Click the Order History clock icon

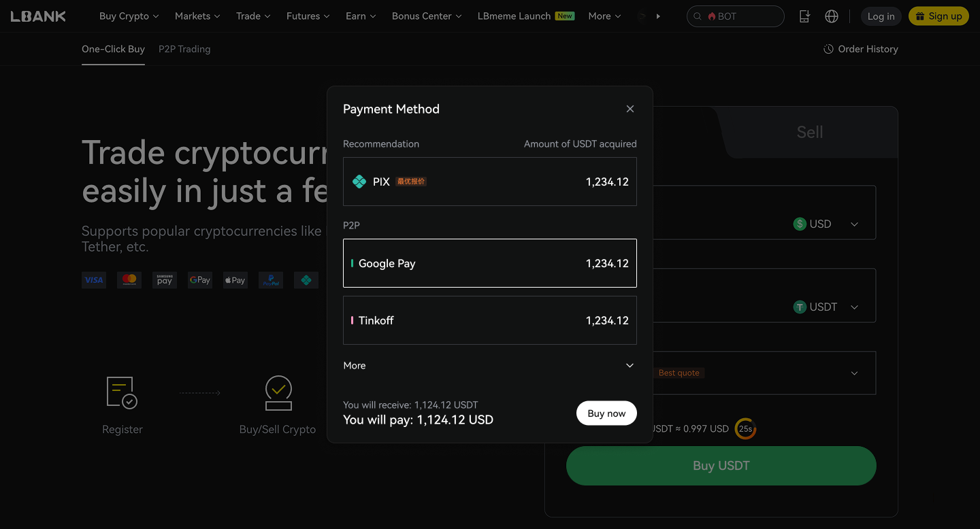pyautogui.click(x=828, y=49)
